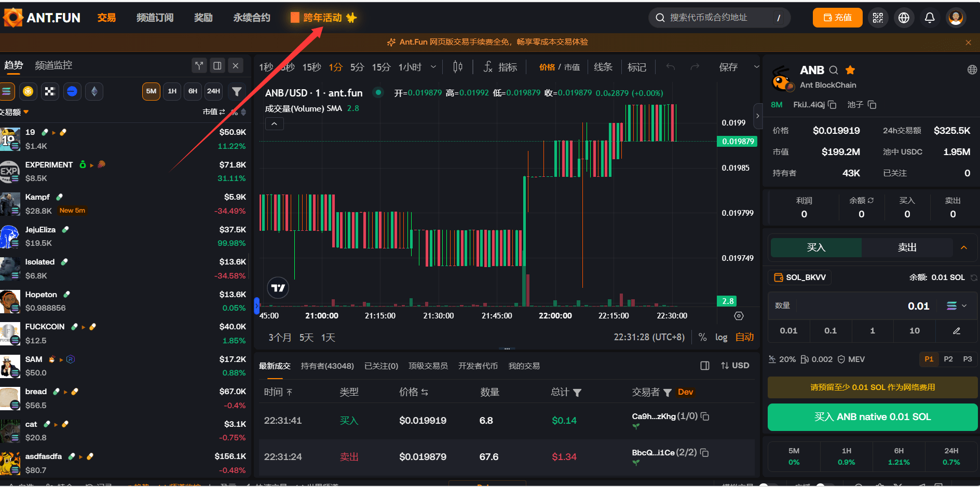Click 买入 ANB native 0.01 SOL button
This screenshot has width=980, height=487.
pyautogui.click(x=873, y=417)
